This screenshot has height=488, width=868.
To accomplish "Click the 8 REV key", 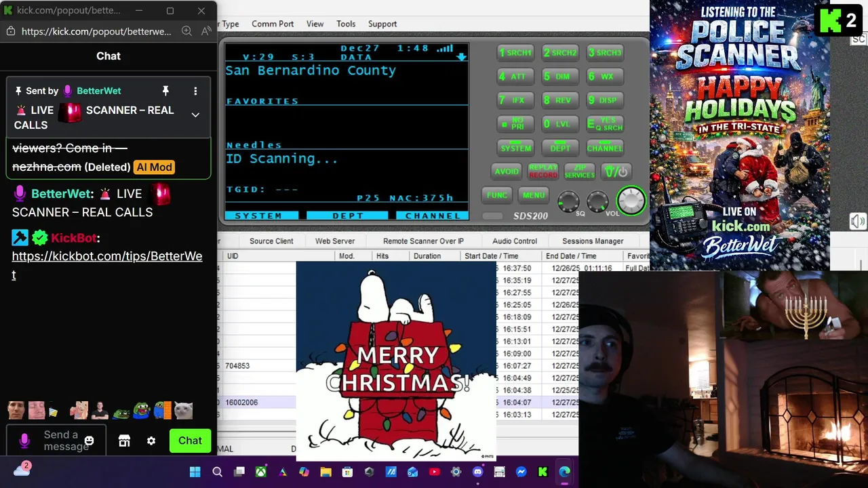I will pos(560,100).
